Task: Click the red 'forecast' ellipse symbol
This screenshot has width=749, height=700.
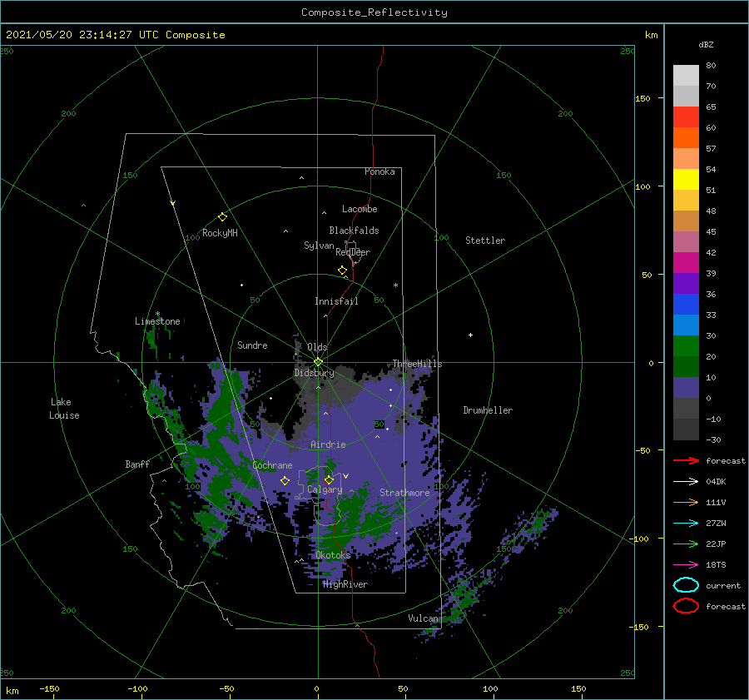Action: pos(686,605)
